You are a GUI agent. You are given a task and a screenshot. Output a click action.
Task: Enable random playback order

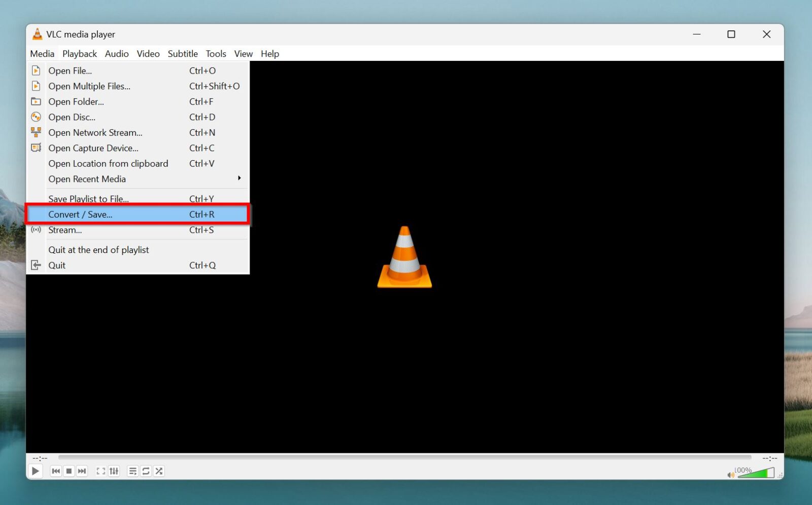tap(158, 471)
